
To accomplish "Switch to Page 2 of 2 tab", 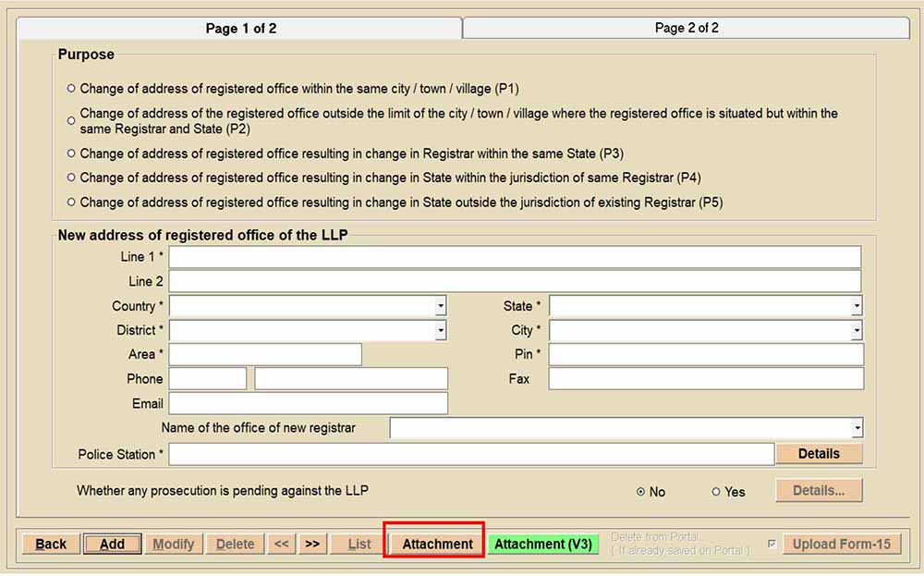I will tap(686, 28).
